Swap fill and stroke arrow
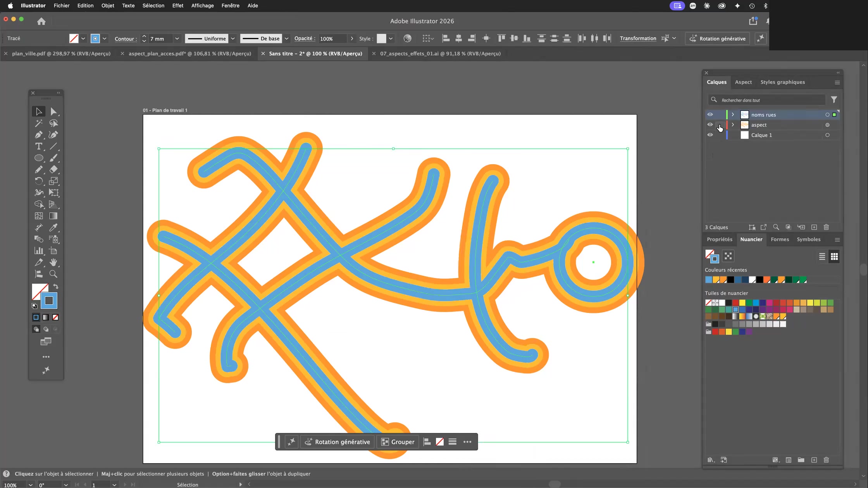The width and height of the screenshot is (868, 488). point(56,287)
